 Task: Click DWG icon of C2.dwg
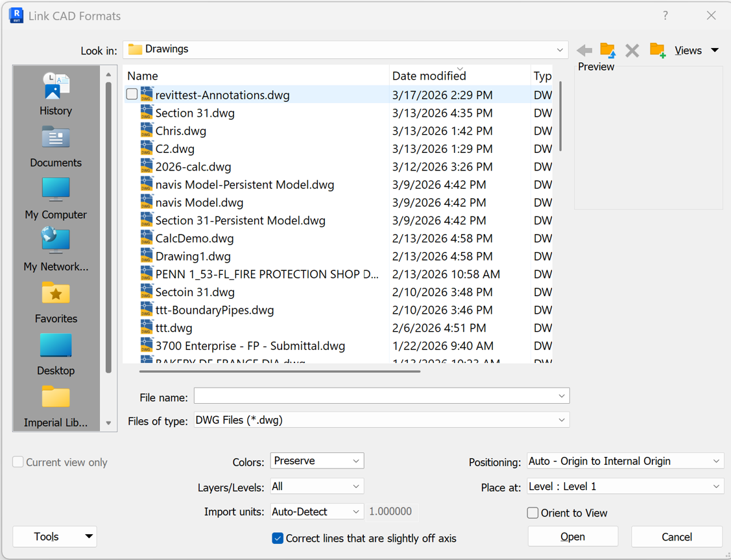tap(147, 148)
